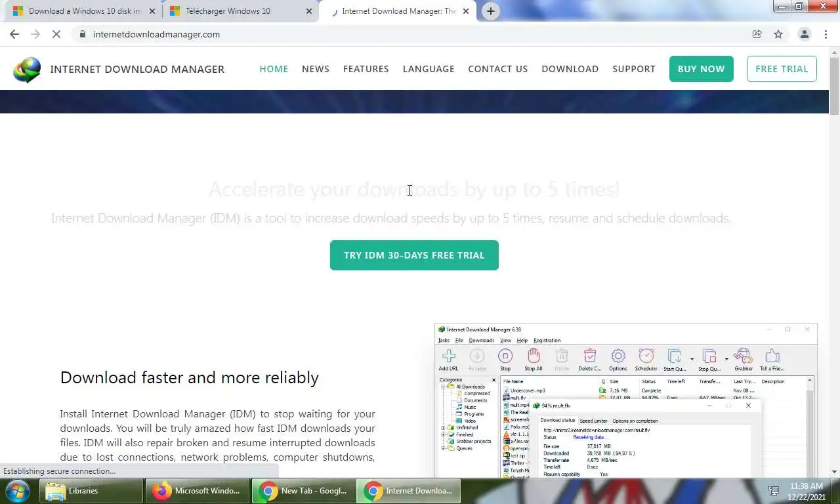
Task: Click status text 'Establishing secure connection...'
Action: click(x=59, y=471)
